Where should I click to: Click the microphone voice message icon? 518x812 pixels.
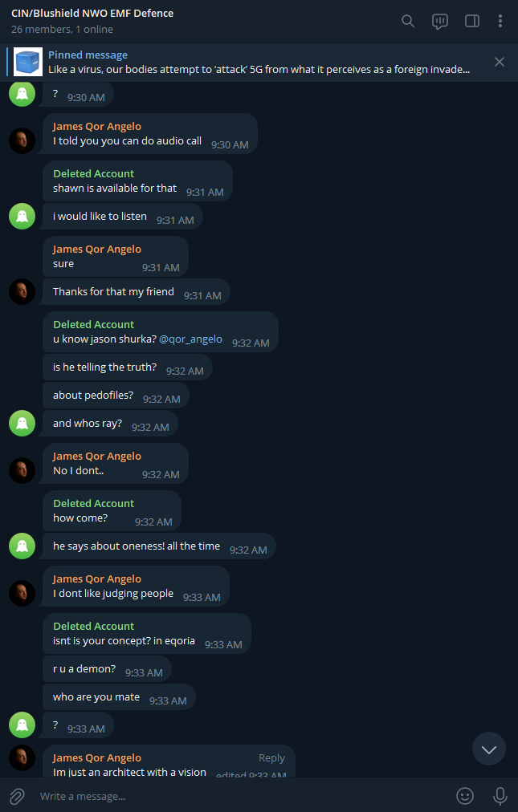500,796
